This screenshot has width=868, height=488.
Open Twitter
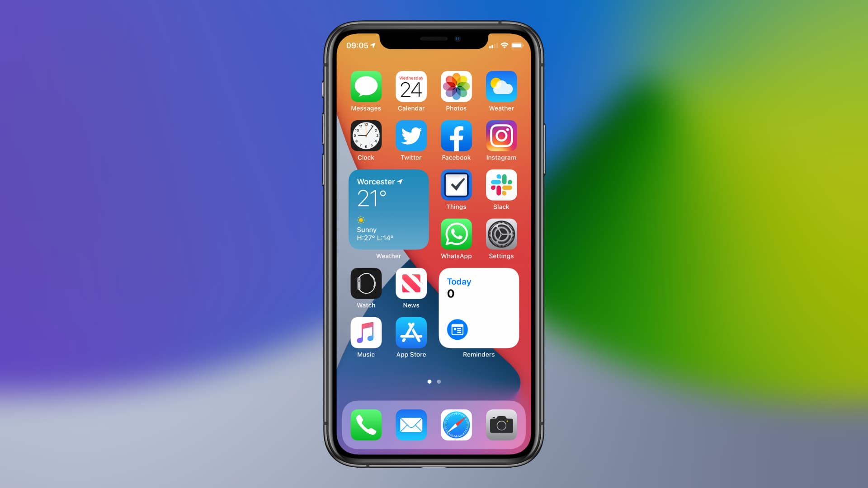coord(411,136)
